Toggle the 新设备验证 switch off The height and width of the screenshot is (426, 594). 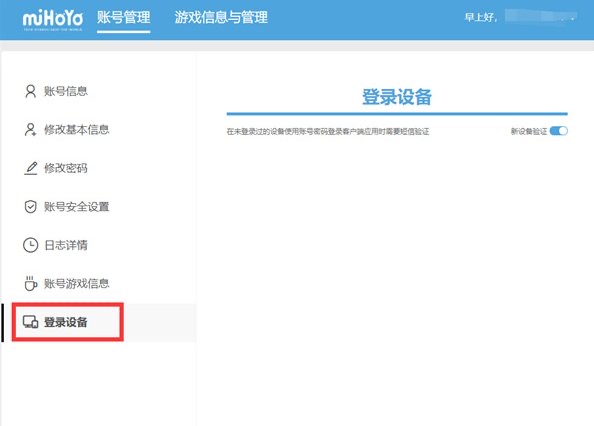tap(558, 131)
